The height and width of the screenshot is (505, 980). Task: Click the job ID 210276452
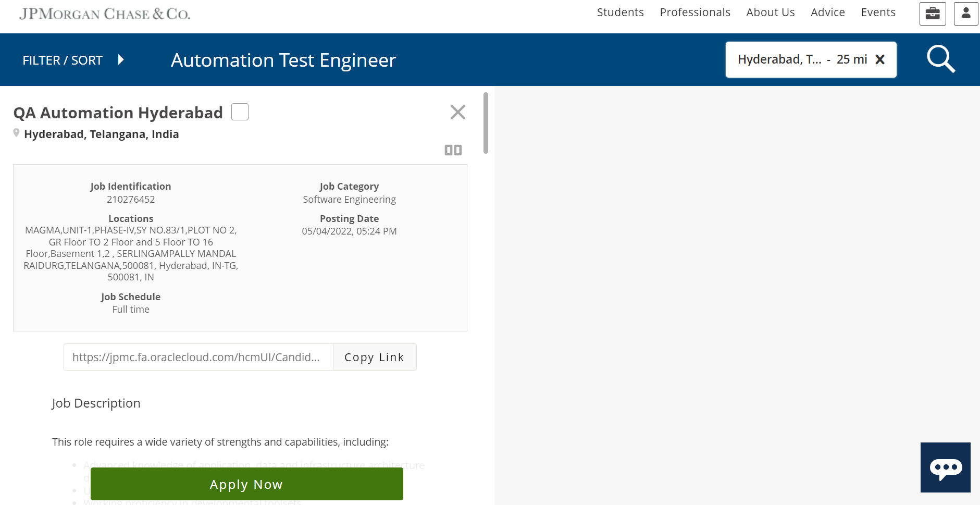click(x=131, y=200)
